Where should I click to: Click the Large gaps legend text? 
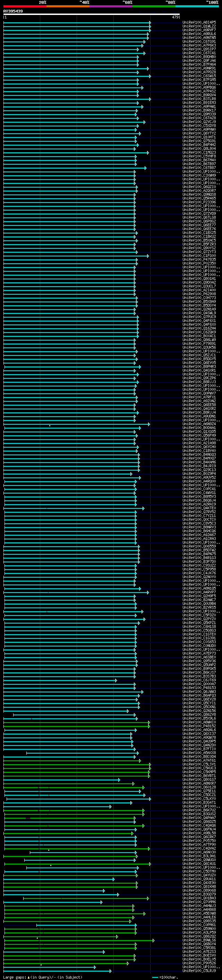[x=43, y=977]
